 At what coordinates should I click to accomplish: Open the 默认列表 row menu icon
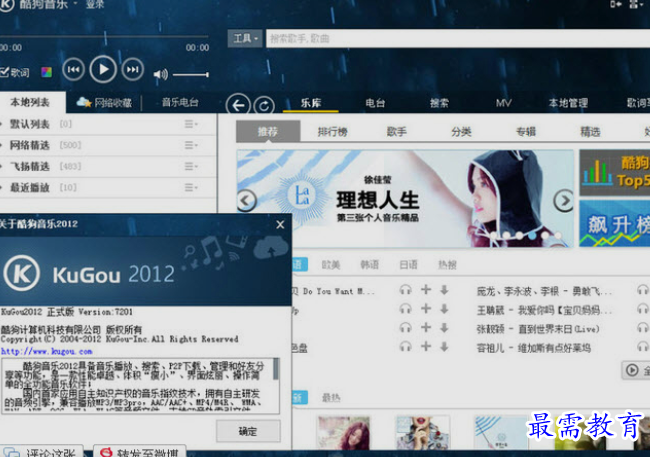tap(191, 124)
